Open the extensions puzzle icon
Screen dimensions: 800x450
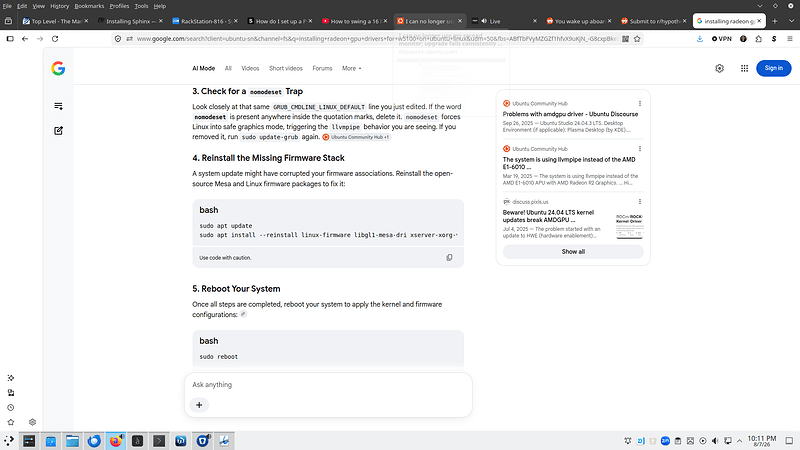[x=759, y=39]
